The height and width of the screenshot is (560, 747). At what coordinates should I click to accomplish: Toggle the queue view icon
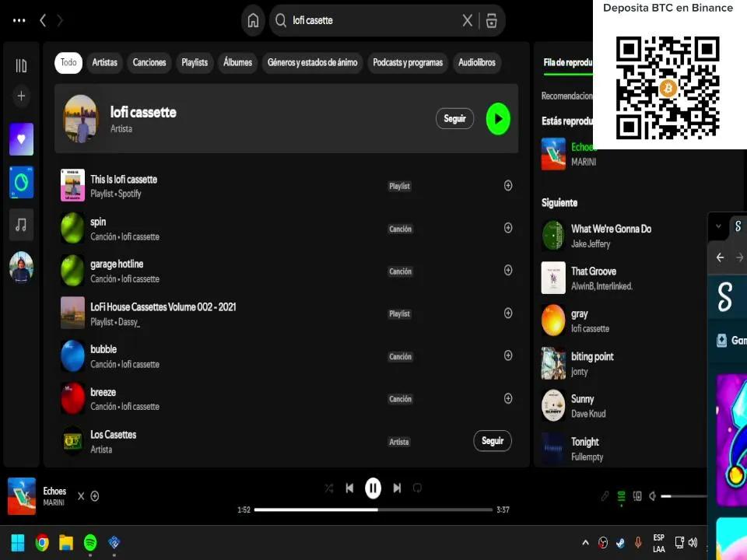click(x=621, y=496)
